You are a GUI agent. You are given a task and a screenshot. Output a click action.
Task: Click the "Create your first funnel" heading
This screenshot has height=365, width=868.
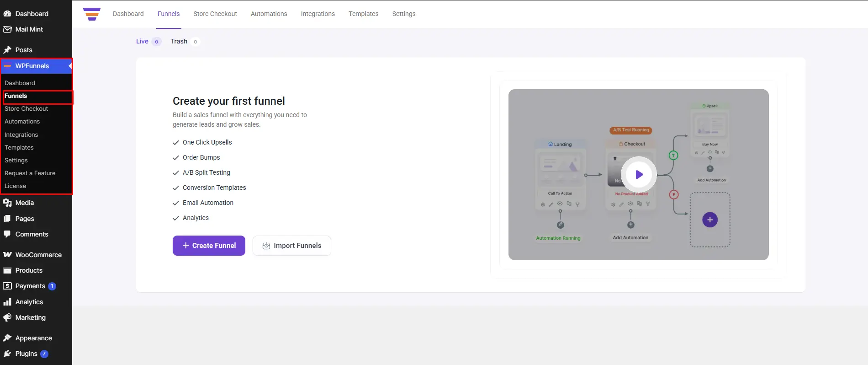[229, 101]
